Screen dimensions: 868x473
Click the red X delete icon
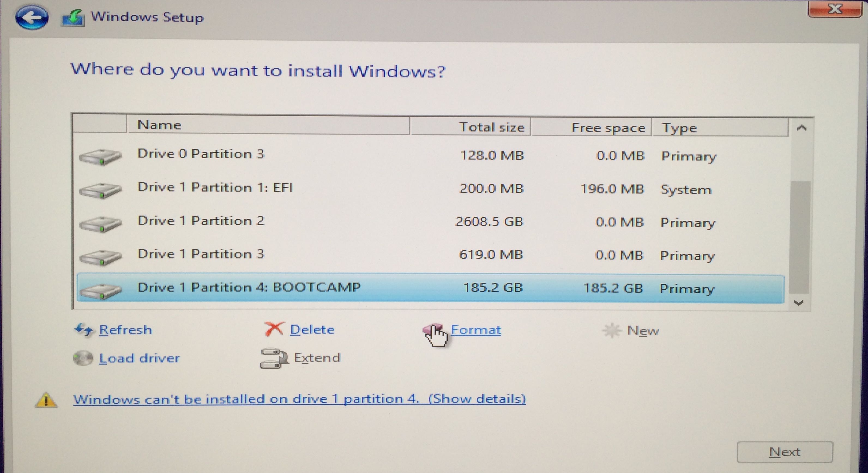[x=274, y=329]
